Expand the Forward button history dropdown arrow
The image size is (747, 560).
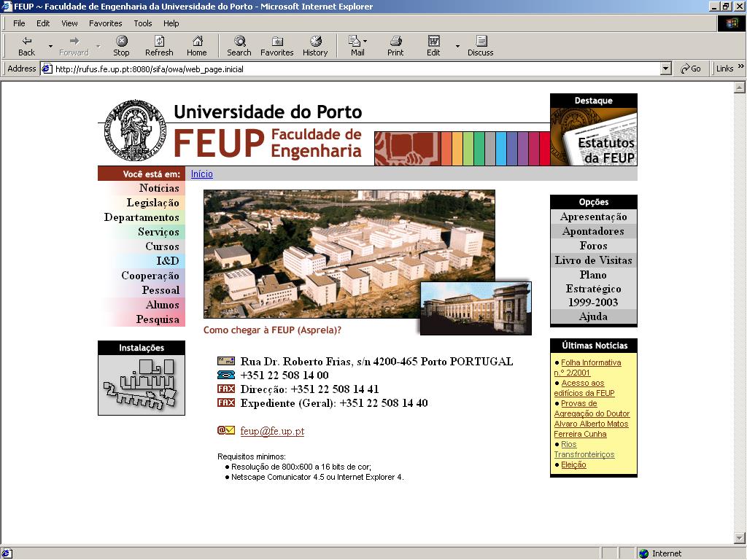click(98, 46)
